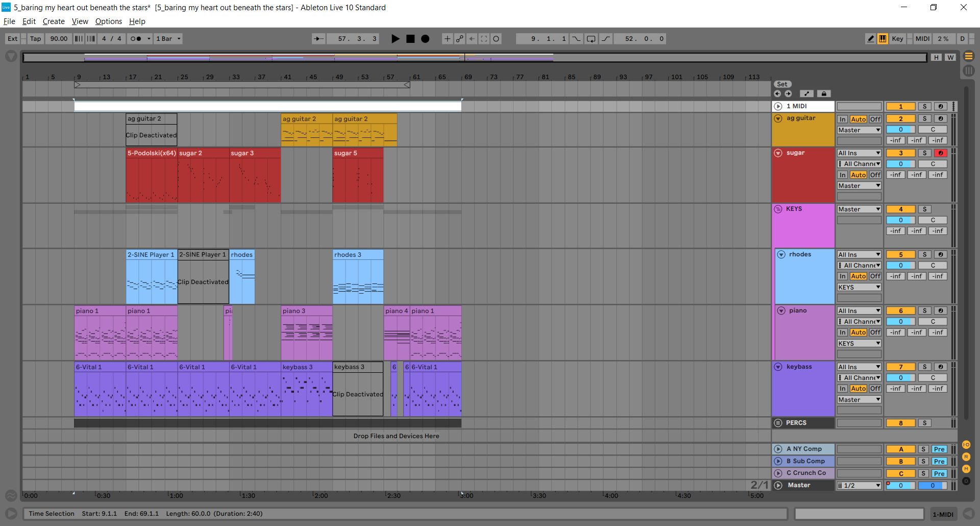Toggle the Follow playback button
The height and width of the screenshot is (526, 980).
click(x=318, y=39)
